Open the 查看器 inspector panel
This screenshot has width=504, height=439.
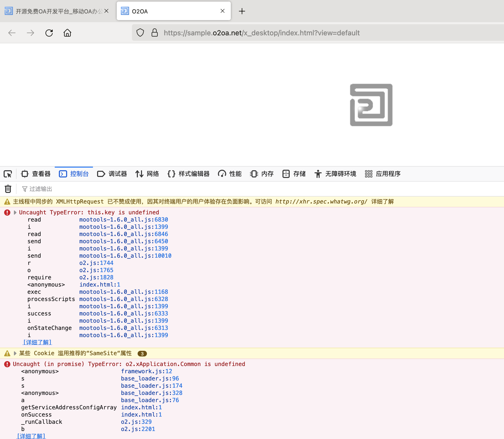pyautogui.click(x=36, y=174)
